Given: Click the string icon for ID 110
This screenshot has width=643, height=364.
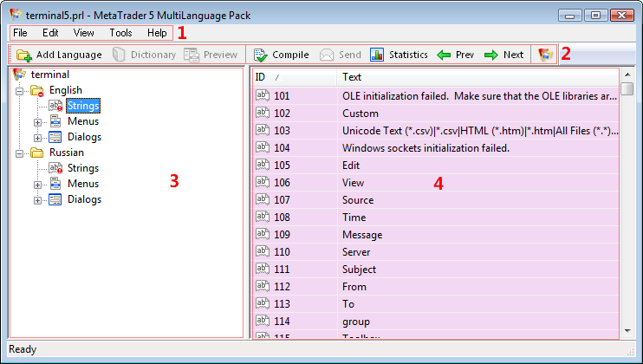Looking at the screenshot, I should [262, 251].
